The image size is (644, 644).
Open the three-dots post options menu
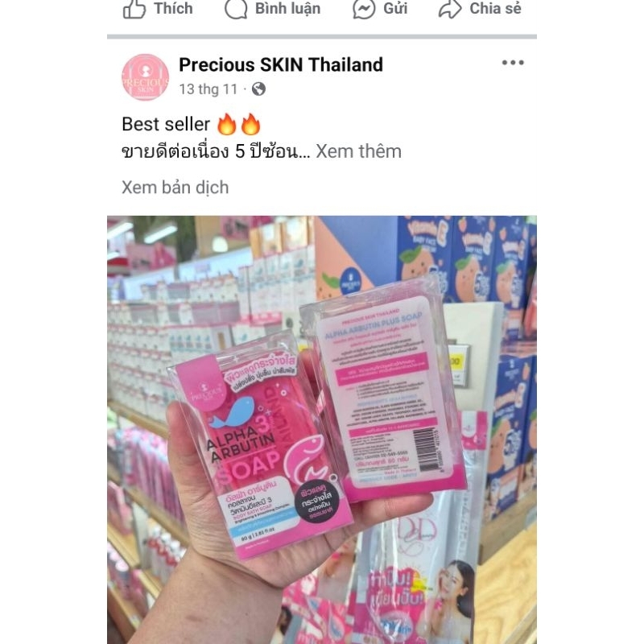click(513, 63)
